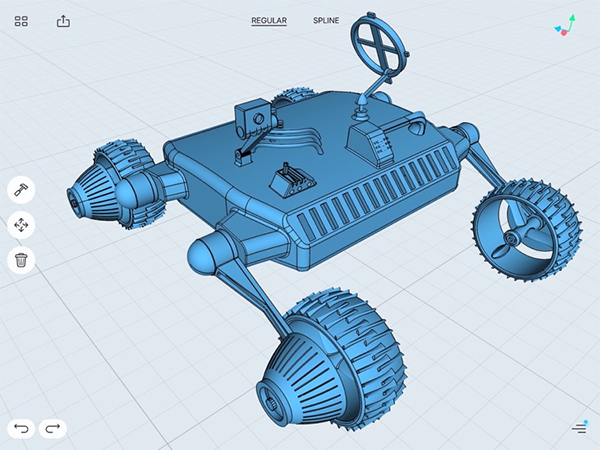
Task: Select the front bottom wheel with hubcap
Action: 332,360
